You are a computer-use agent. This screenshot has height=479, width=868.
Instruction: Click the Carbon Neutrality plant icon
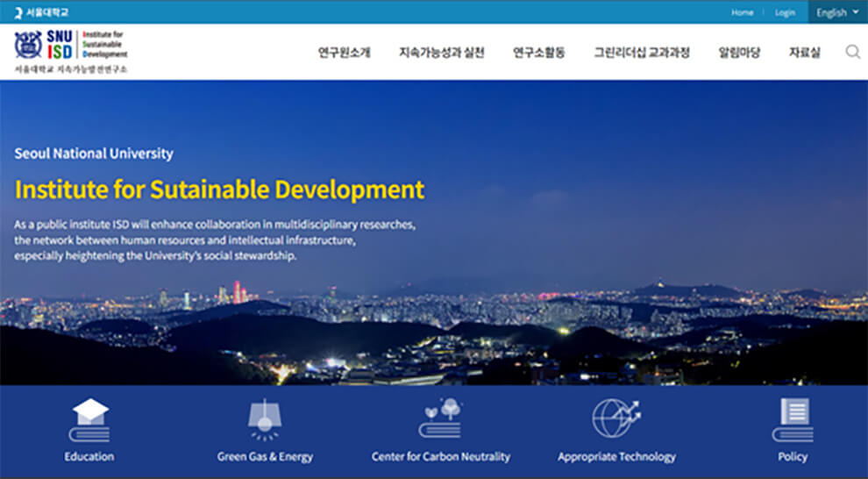(x=441, y=418)
